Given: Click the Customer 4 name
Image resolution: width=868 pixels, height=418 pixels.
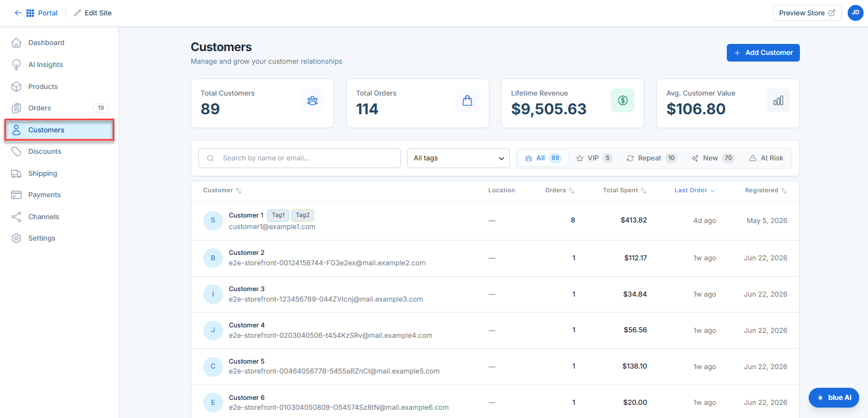Looking at the screenshot, I should (247, 325).
